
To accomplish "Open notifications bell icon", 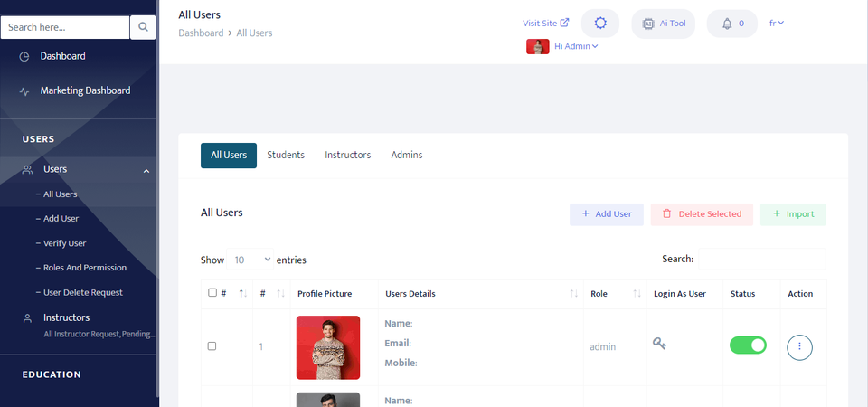I will [727, 24].
